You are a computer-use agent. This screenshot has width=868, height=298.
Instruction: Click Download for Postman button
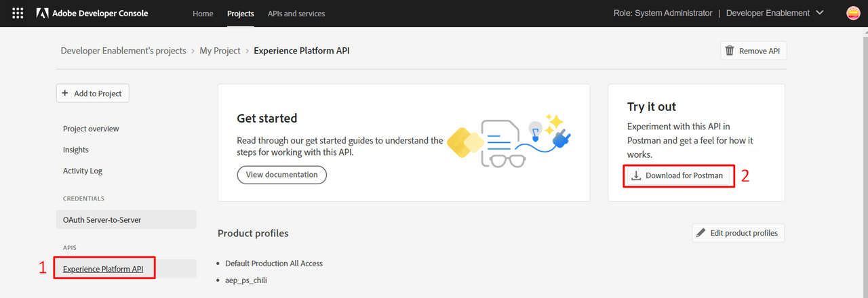coord(679,175)
